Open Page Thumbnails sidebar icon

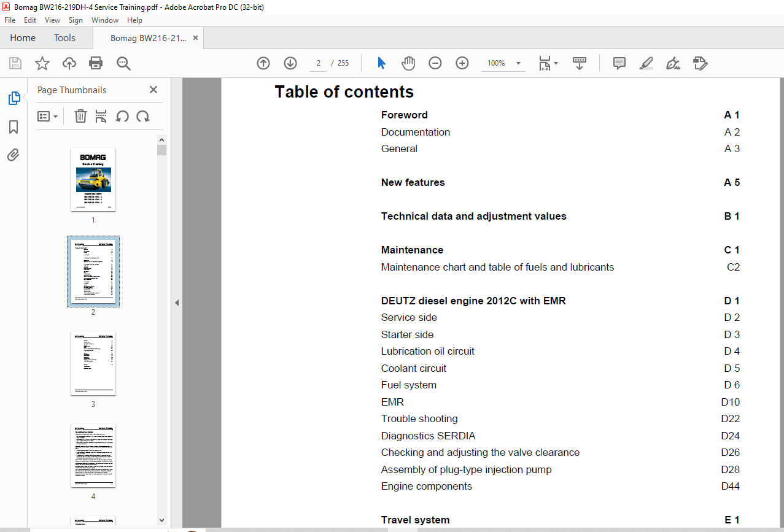[14, 98]
